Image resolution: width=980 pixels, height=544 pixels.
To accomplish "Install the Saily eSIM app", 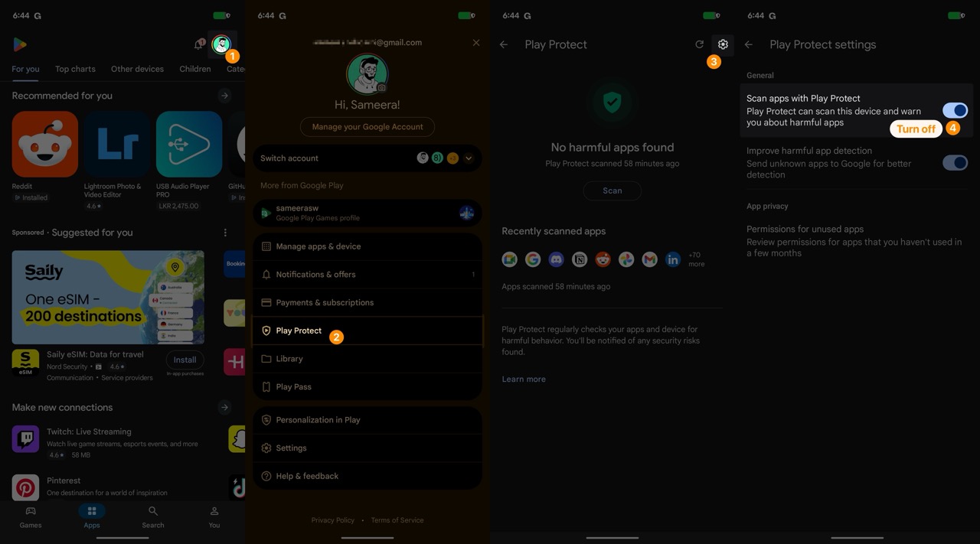I will 185,360.
